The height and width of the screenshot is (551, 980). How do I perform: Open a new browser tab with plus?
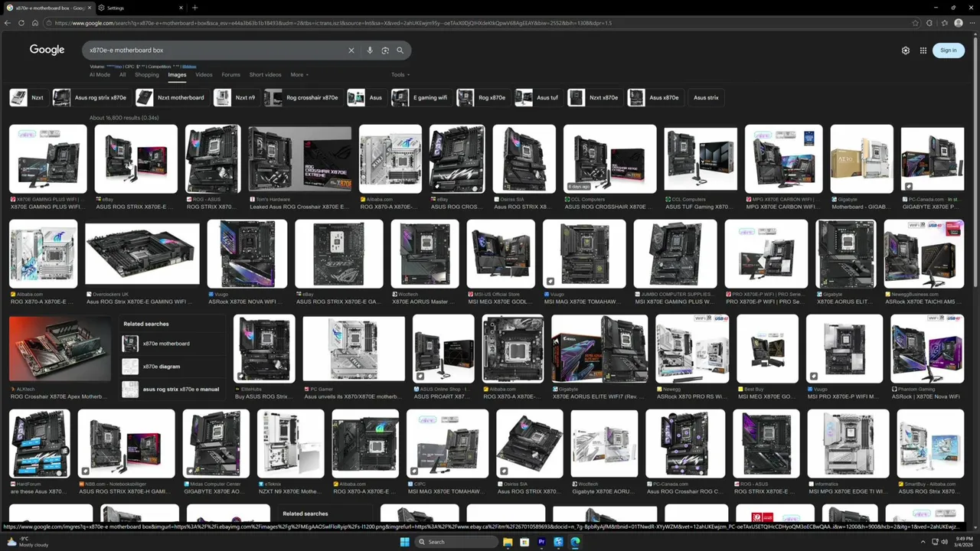point(194,8)
